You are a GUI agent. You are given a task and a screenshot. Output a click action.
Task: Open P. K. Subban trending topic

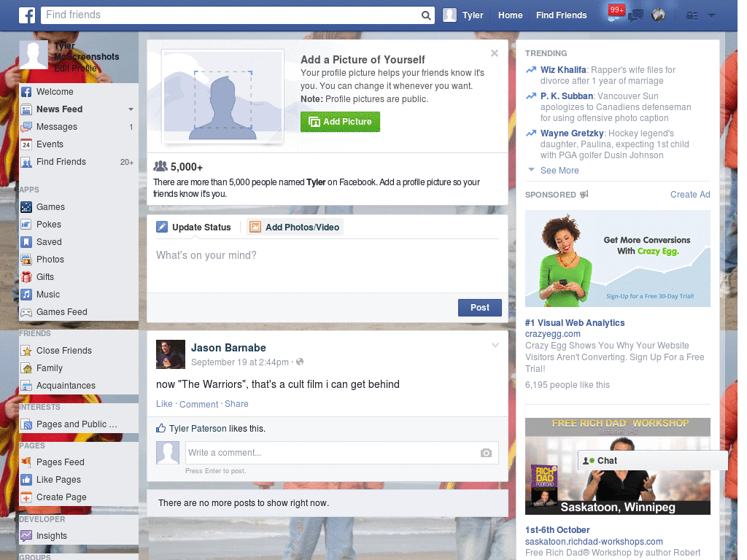(x=566, y=96)
